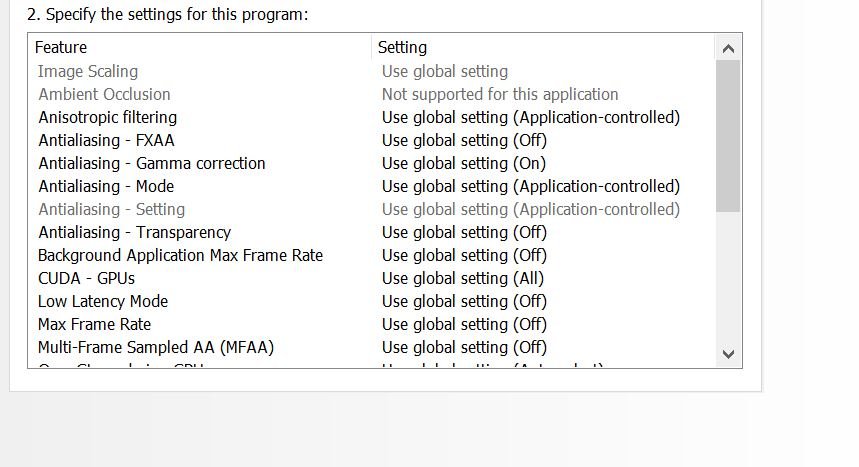Open the Multi-Frame Sampled AA setting value
This screenshot has width=859, height=467.
click(x=464, y=347)
